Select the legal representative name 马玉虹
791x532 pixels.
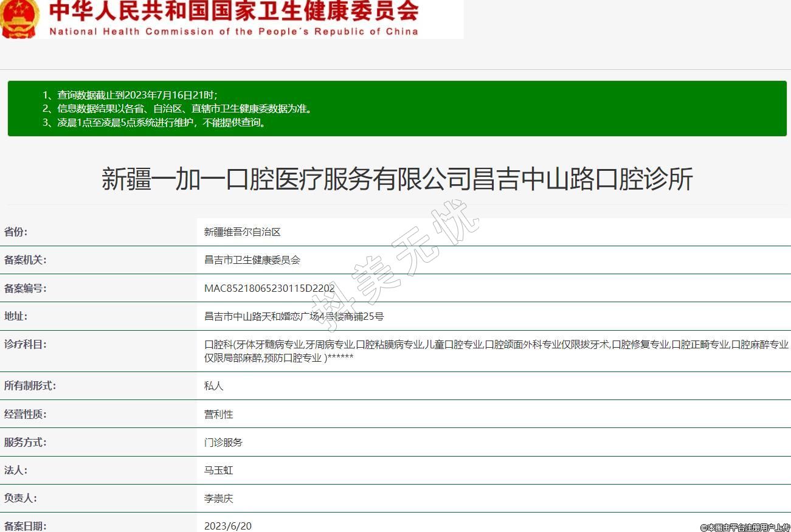click(x=218, y=471)
